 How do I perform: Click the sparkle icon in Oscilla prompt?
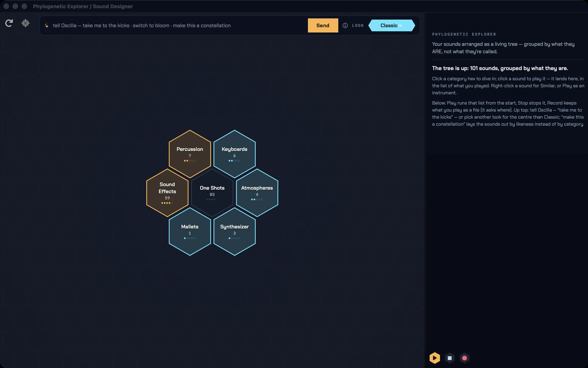tap(47, 25)
